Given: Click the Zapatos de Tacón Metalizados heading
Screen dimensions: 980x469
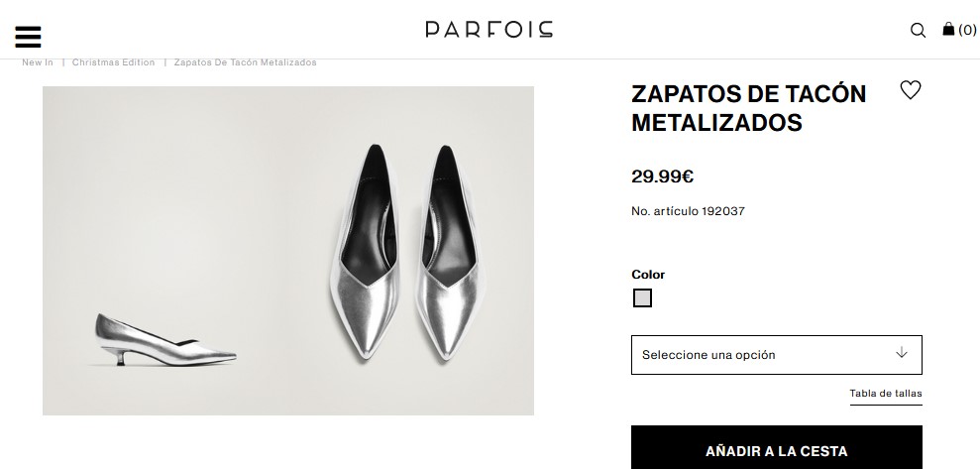Looking at the screenshot, I should pyautogui.click(x=748, y=108).
